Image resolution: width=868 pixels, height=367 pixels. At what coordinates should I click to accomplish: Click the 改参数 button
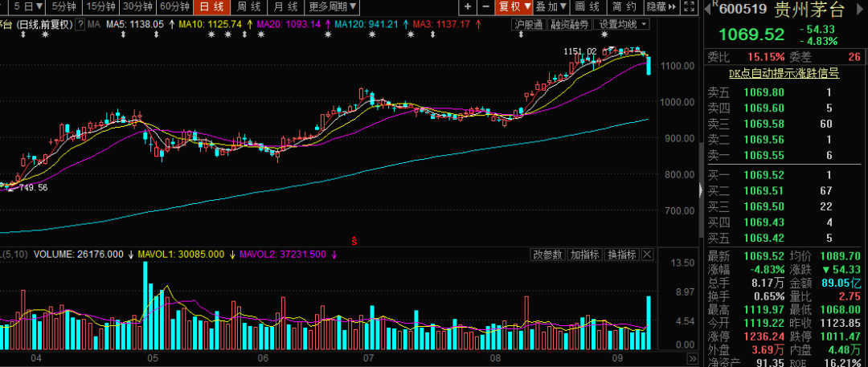547,255
